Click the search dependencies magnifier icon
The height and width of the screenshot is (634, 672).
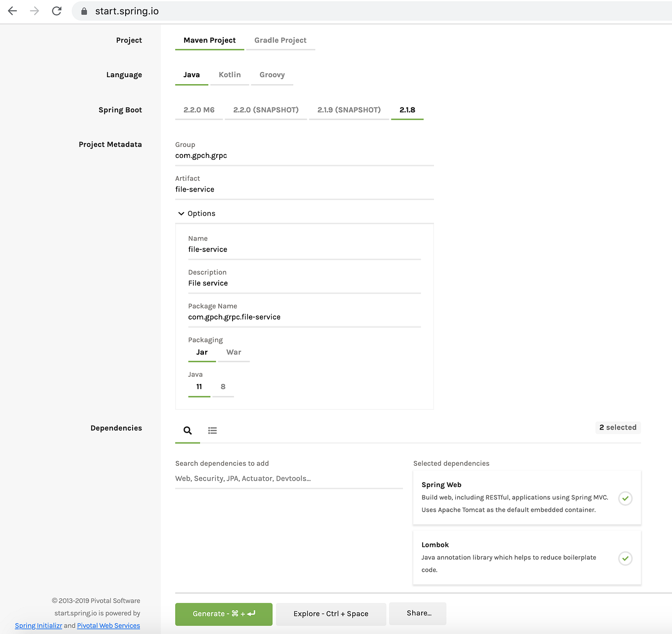188,431
